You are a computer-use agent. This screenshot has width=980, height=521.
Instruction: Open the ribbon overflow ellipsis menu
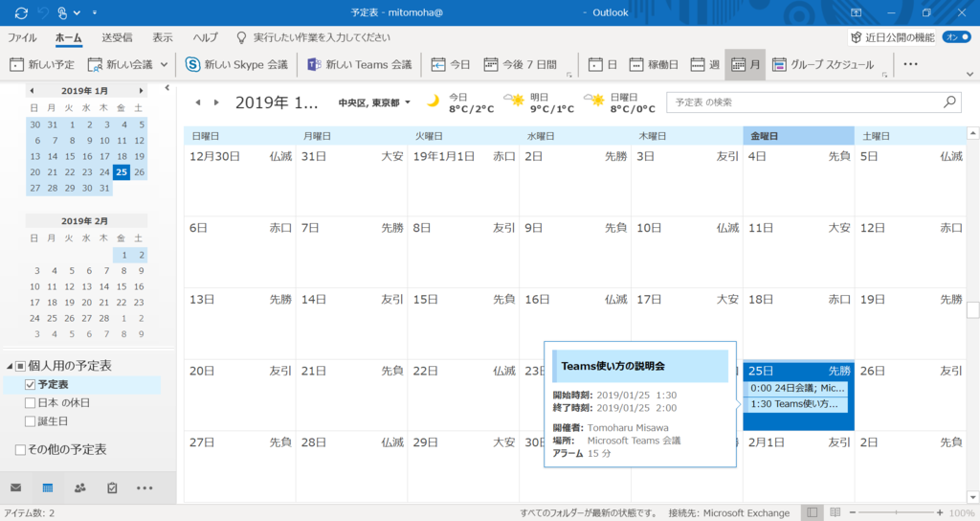point(911,64)
